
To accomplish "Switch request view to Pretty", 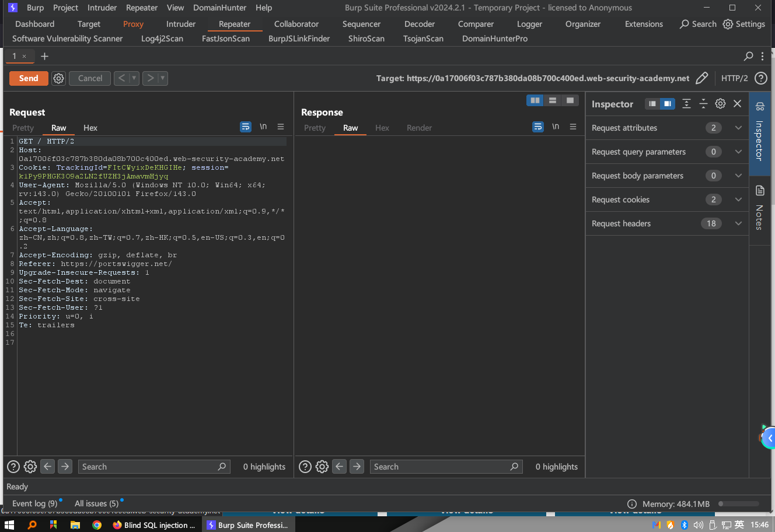I will click(x=23, y=128).
